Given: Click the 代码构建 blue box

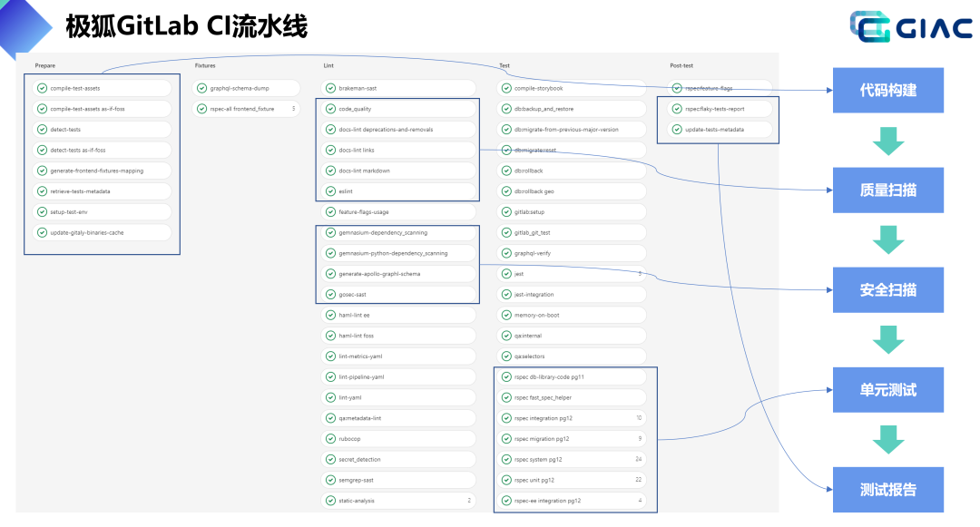Looking at the screenshot, I should [x=888, y=90].
